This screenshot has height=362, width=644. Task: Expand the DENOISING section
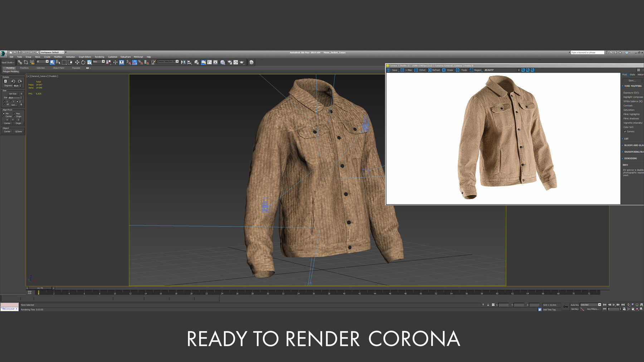630,158
